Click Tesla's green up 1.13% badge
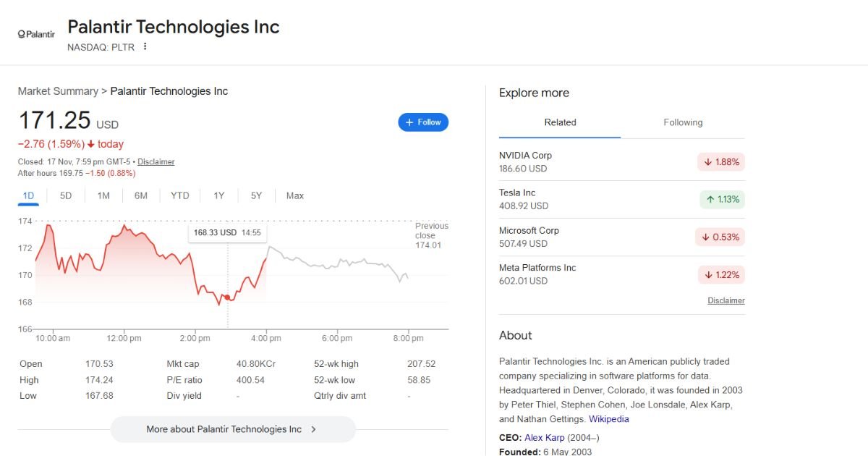Screen dimensions: 868x456 (x=722, y=200)
